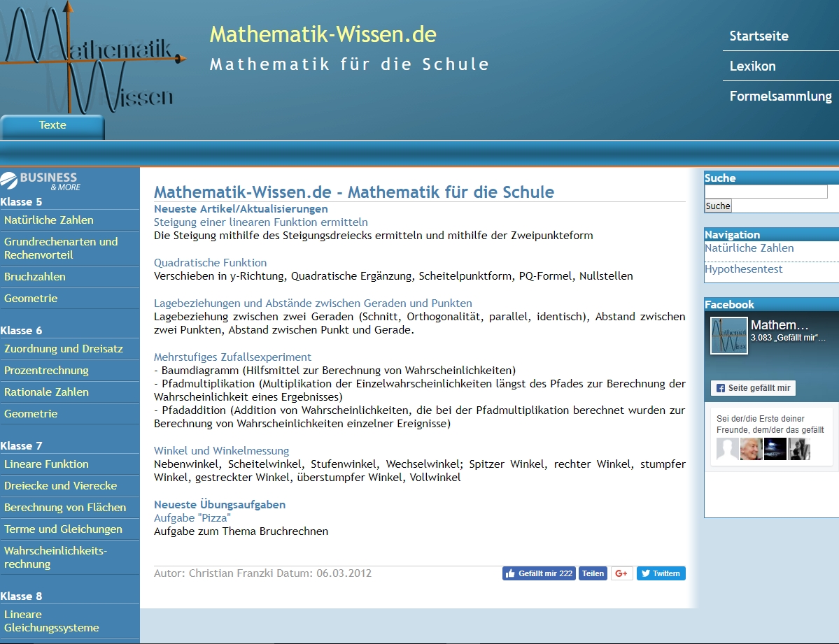Open Natürliche Zahlen in Navigation box
Viewport: 839px width, 644px height.
(x=749, y=248)
